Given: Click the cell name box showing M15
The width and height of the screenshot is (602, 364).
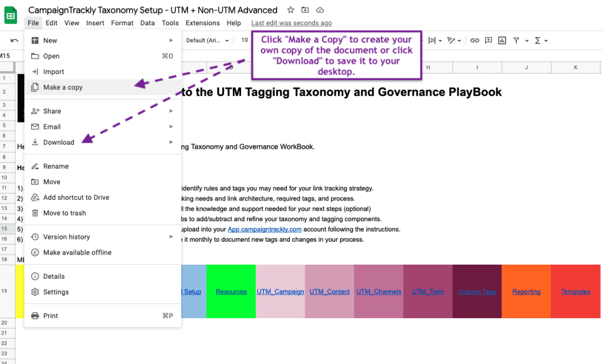Looking at the screenshot, I should [6, 56].
